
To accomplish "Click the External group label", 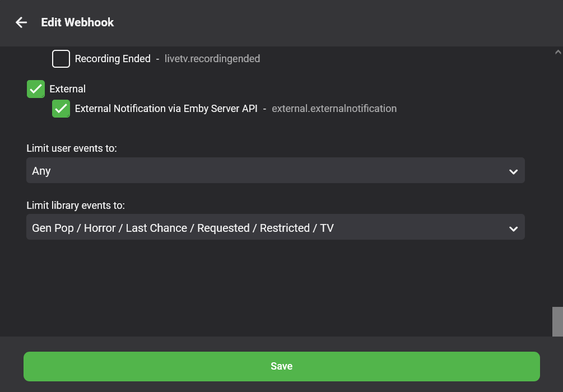I will 67,89.
